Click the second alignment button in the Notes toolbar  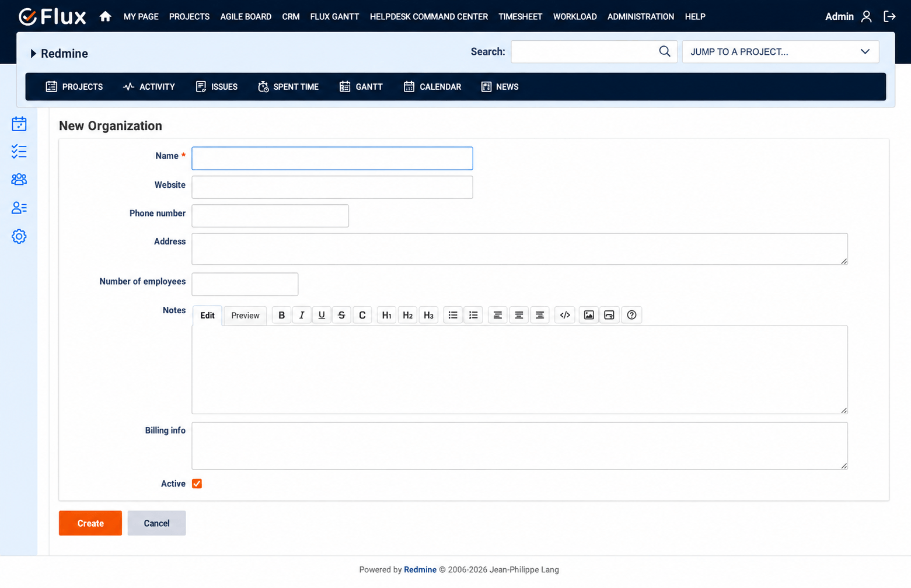click(519, 315)
